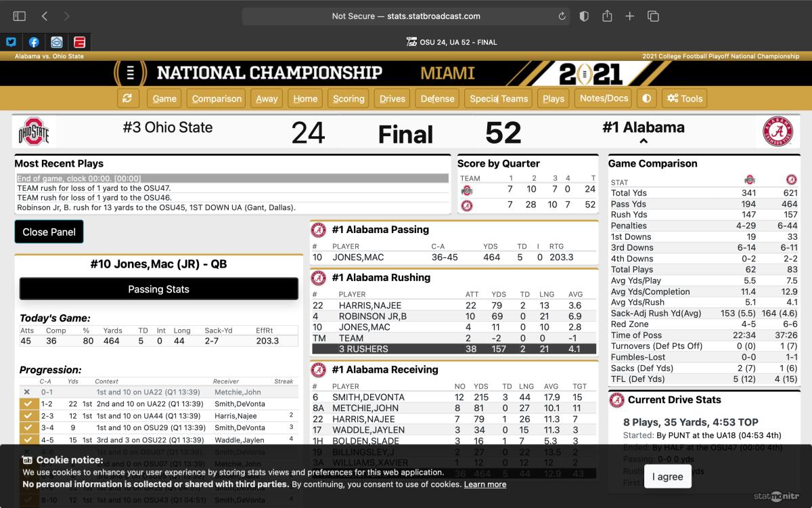Select the Special Teams tab
This screenshot has height=508, width=812.
point(499,98)
